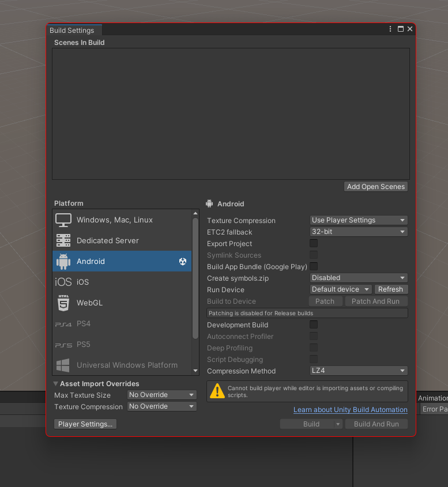Image resolution: width=448 pixels, height=487 pixels.
Task: Enable the Development Build checkbox
Action: pyautogui.click(x=314, y=324)
